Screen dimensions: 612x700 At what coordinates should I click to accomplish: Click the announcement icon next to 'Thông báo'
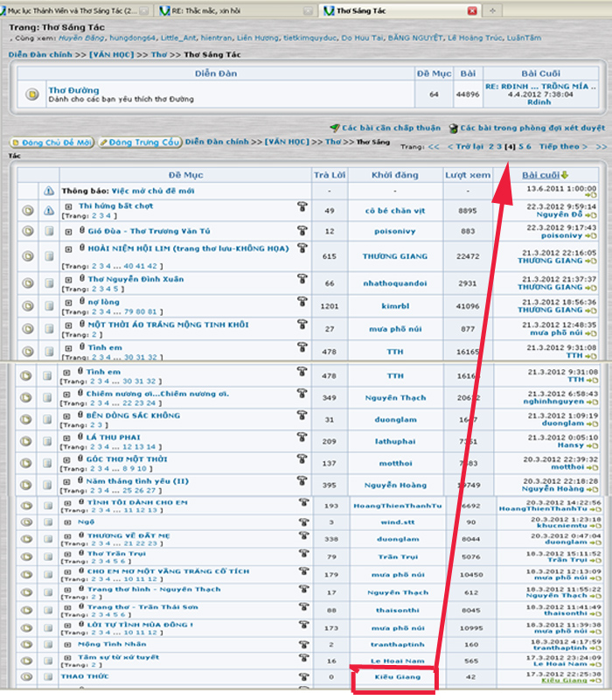pos(49,191)
